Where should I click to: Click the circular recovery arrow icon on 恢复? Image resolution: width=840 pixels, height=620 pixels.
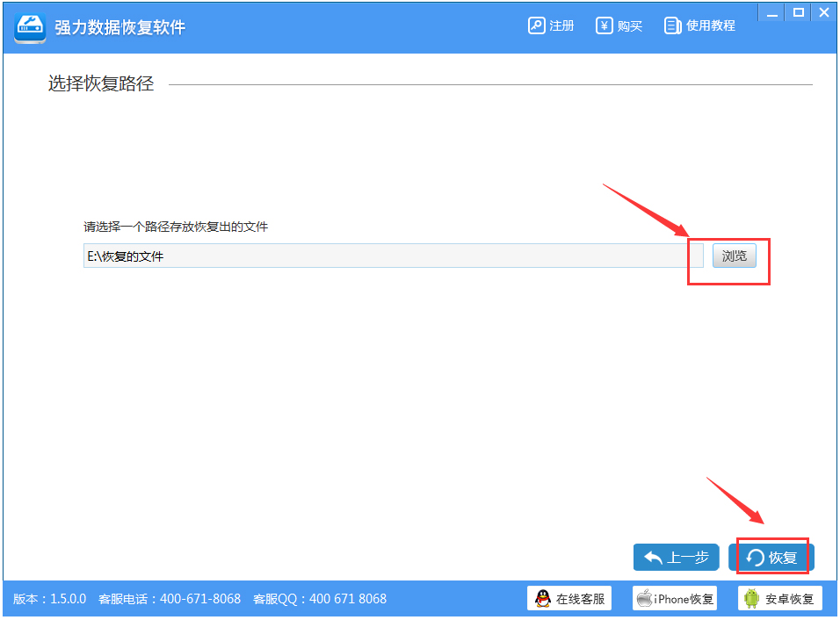pos(757,557)
